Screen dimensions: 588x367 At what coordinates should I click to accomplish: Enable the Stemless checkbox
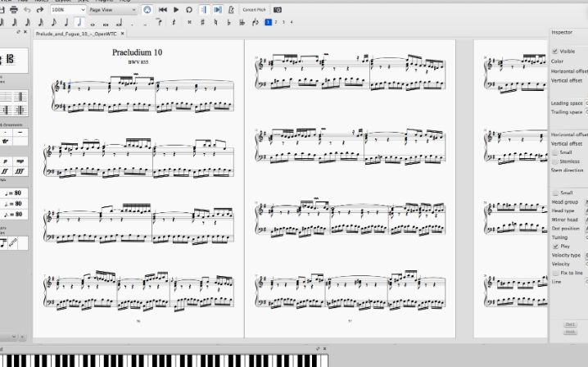tap(555, 161)
